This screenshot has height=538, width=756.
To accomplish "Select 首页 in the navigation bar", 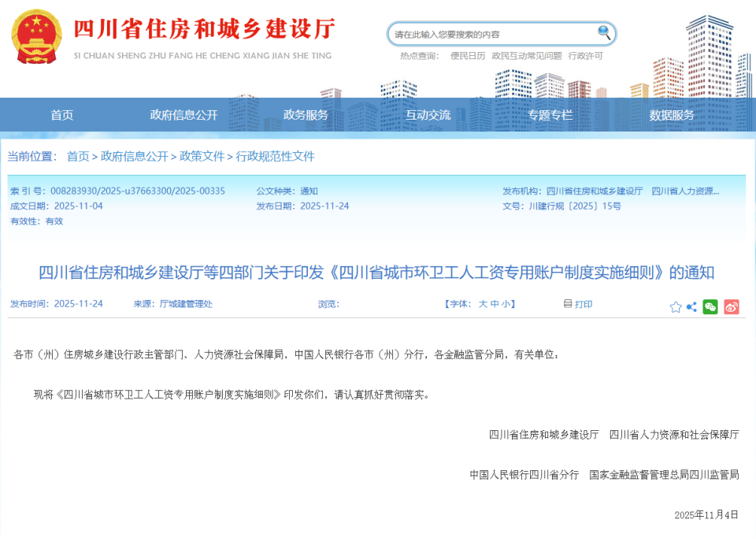I will [x=61, y=114].
